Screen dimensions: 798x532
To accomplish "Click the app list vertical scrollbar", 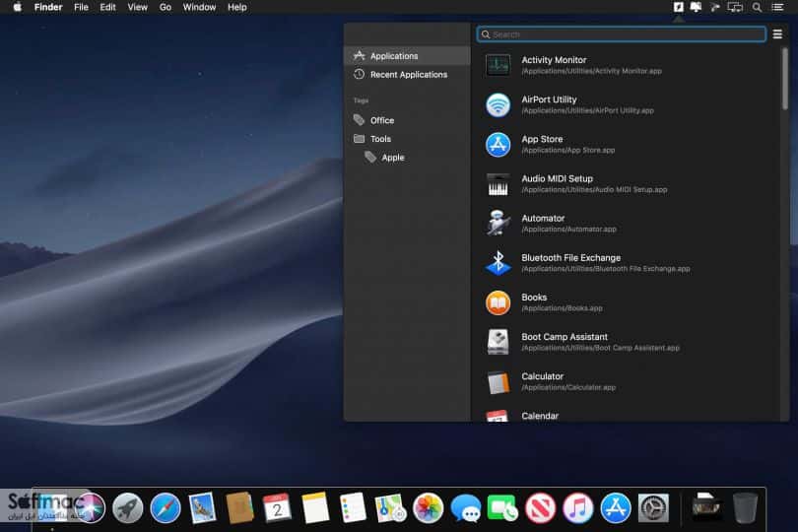I will (785, 79).
